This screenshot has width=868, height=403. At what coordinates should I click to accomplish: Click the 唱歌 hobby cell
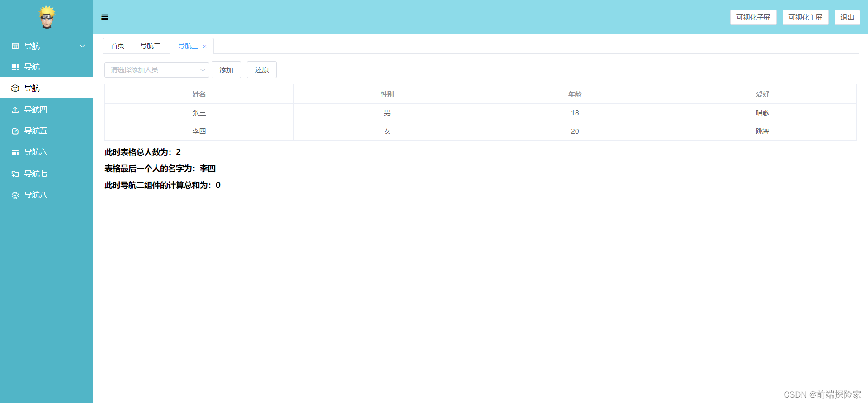(763, 113)
